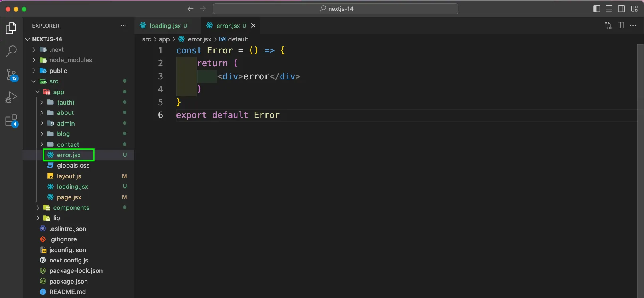Switch to the loading.jsx tab

pyautogui.click(x=168, y=26)
